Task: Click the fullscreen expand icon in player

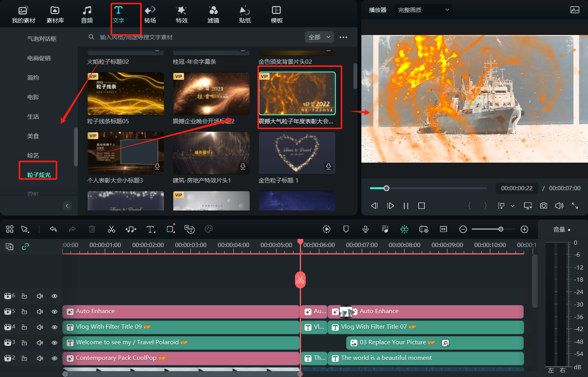Action: (x=575, y=205)
